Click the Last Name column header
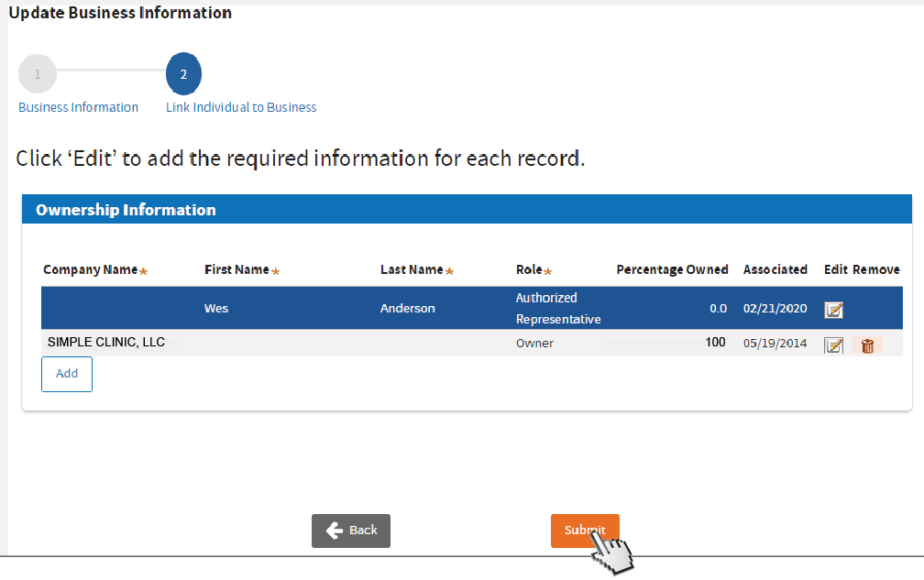The height and width of the screenshot is (580, 924). pos(412,269)
